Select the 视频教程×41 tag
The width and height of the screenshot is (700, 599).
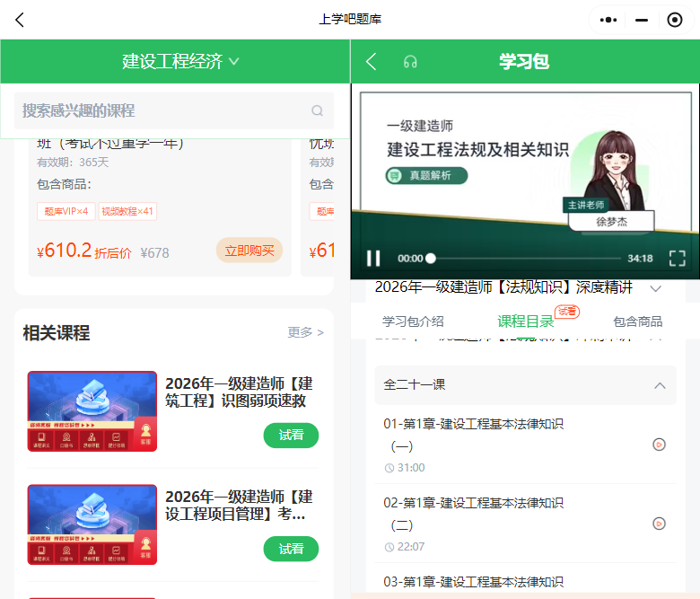click(127, 211)
